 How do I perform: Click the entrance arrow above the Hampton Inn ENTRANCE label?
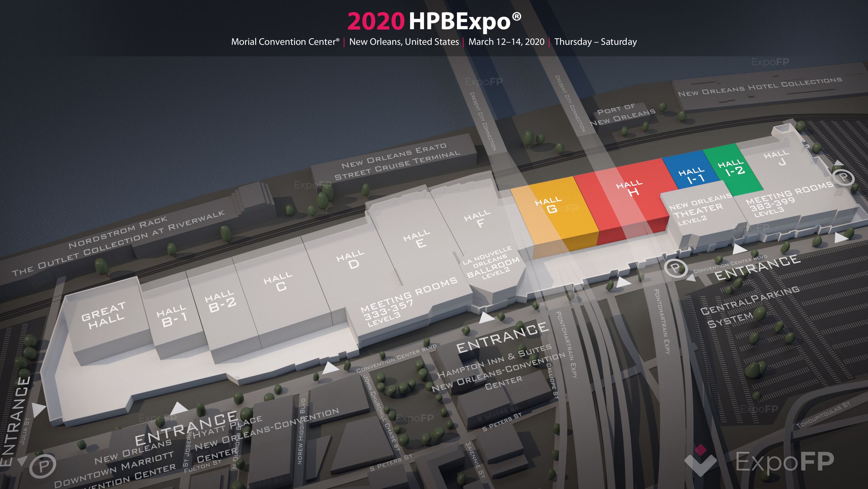(x=486, y=317)
